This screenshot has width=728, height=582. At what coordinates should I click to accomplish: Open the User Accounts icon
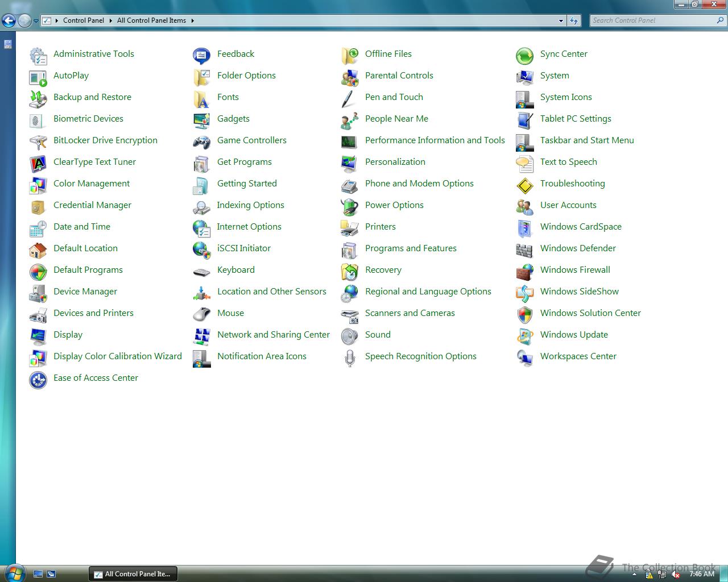coord(525,206)
